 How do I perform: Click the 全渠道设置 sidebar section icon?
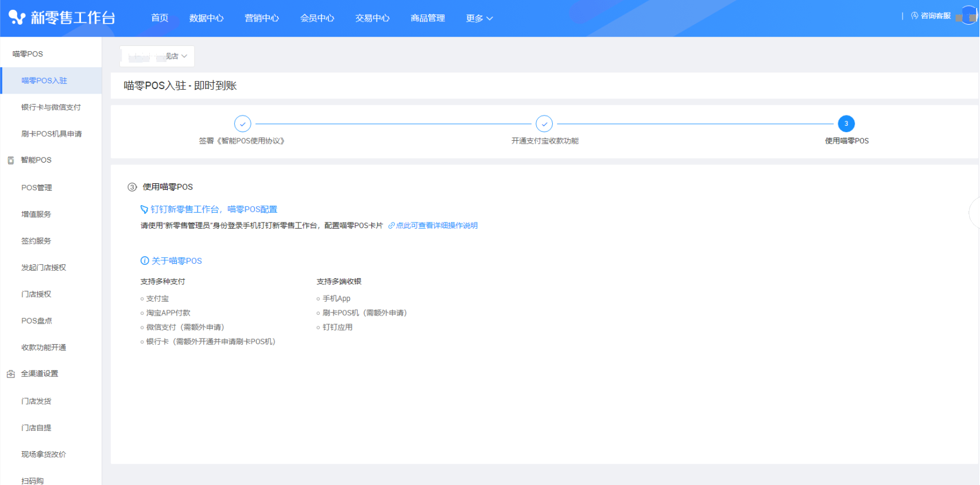10,374
